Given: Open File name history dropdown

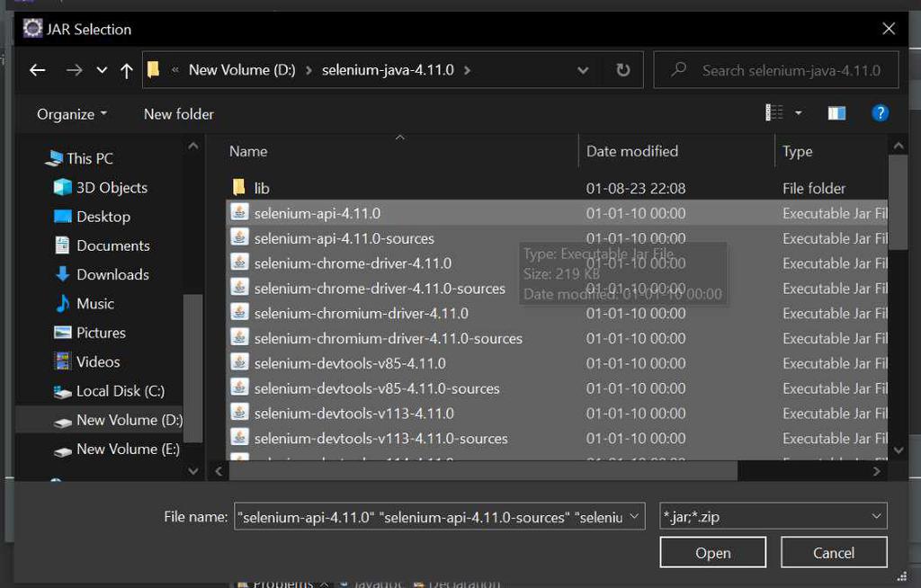Looking at the screenshot, I should pyautogui.click(x=634, y=517).
